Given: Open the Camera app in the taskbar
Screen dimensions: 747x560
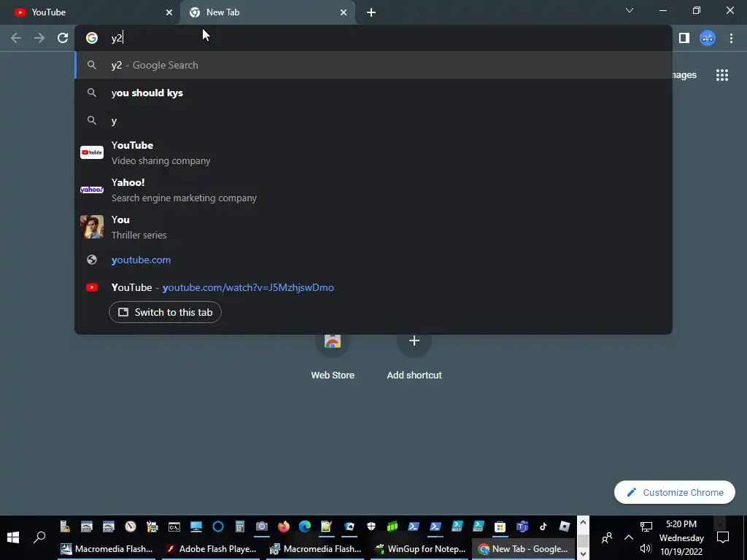Looking at the screenshot, I should 262,526.
